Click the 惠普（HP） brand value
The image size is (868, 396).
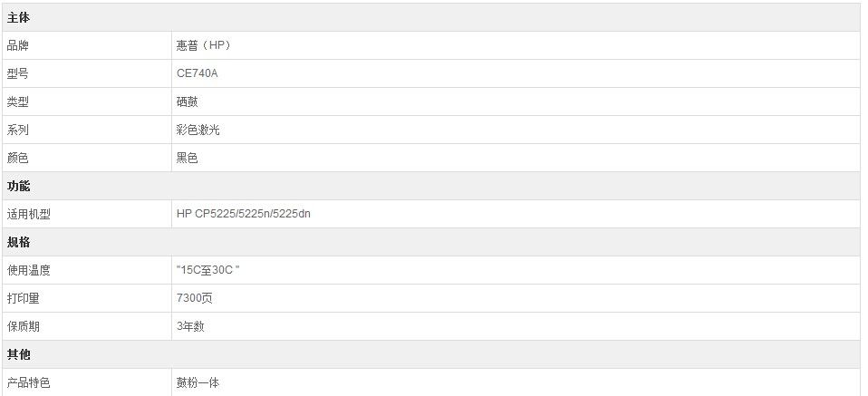coord(198,45)
